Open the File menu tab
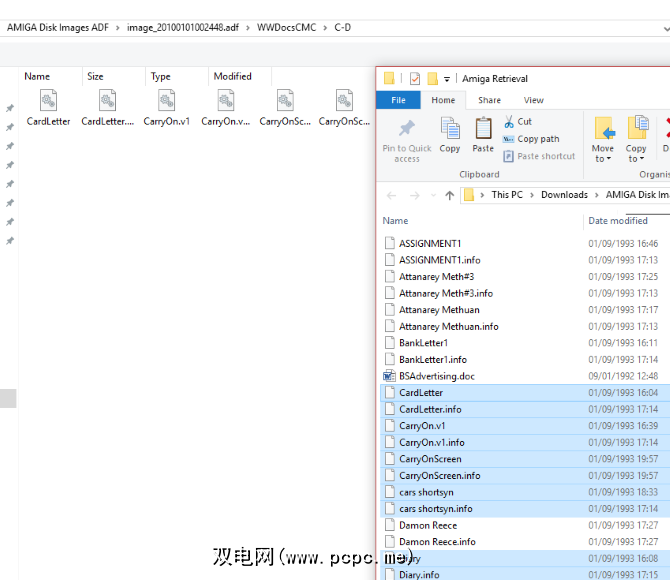This screenshot has height=580, width=670. [398, 100]
